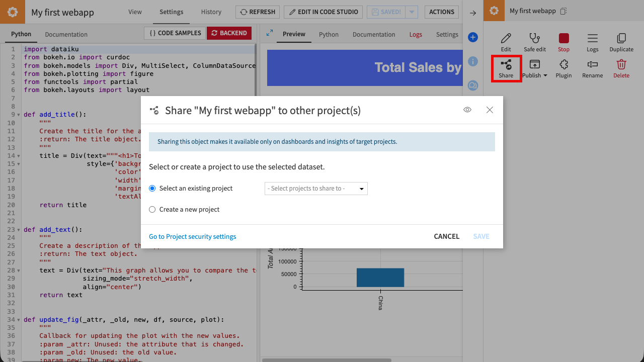The height and width of the screenshot is (362, 644).
Task: Click the China bar in chart
Action: click(380, 278)
